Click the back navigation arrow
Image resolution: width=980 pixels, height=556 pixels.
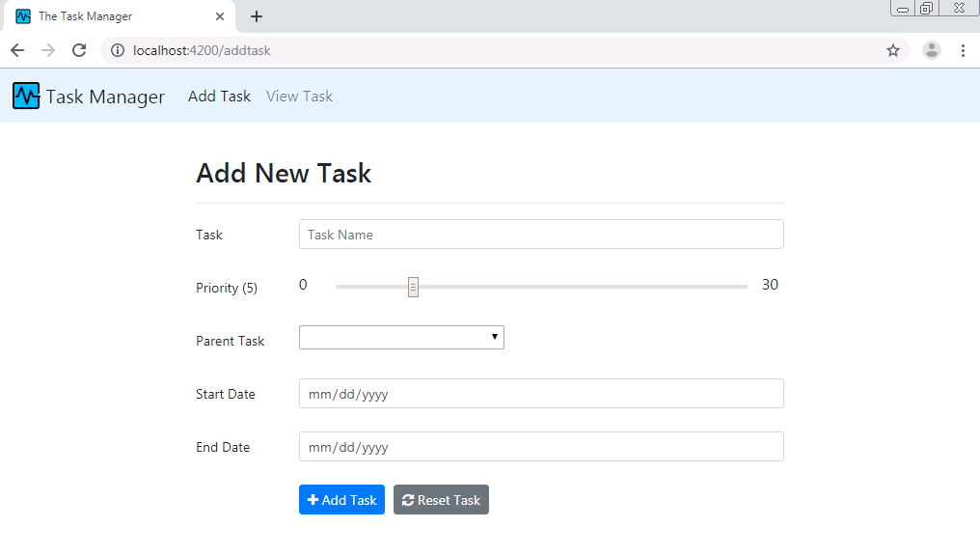[16, 49]
